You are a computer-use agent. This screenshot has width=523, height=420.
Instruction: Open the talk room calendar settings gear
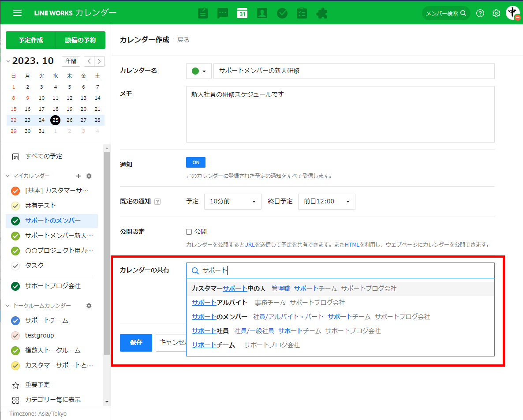coord(89,306)
